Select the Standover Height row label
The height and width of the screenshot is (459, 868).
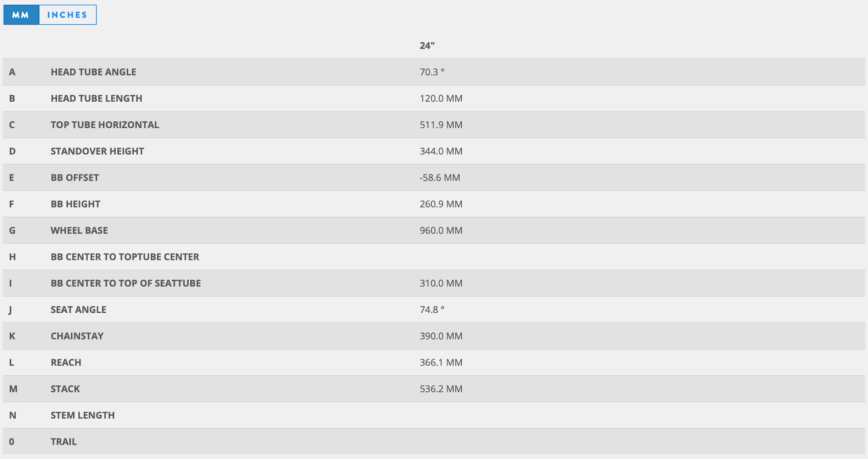(x=97, y=151)
